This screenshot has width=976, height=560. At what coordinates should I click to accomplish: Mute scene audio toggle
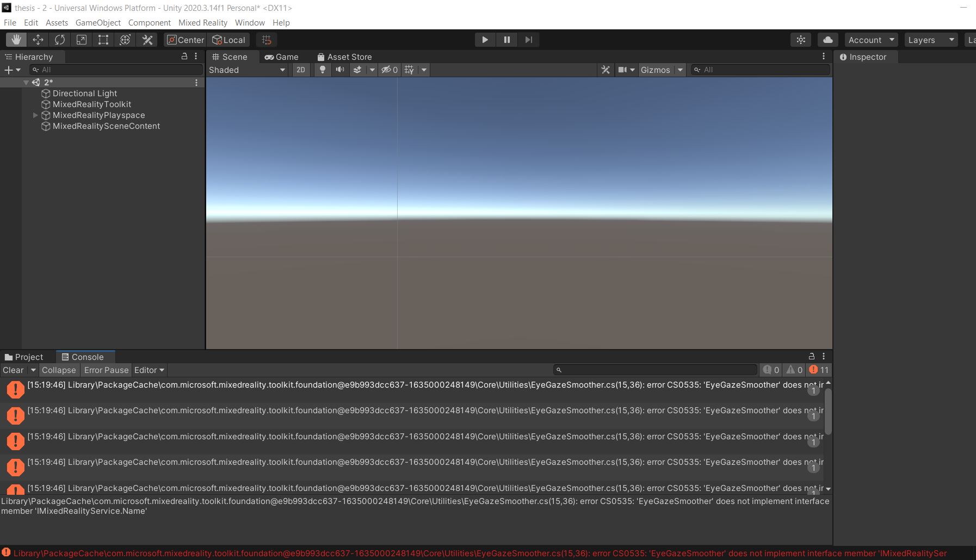click(340, 70)
